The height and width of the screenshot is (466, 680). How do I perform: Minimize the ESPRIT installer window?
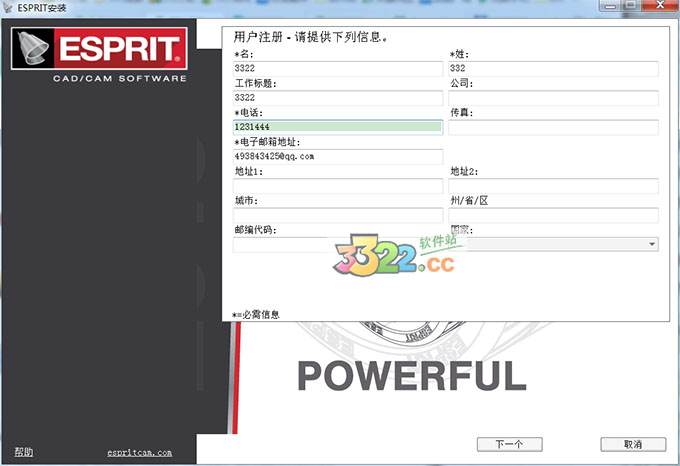tap(610, 5)
